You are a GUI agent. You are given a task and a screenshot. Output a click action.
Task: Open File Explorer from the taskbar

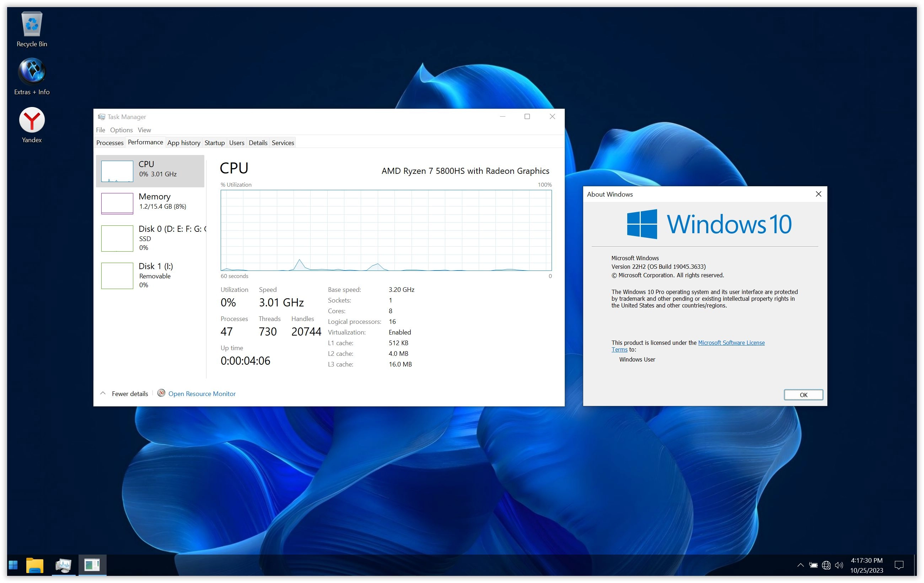pyautogui.click(x=35, y=565)
